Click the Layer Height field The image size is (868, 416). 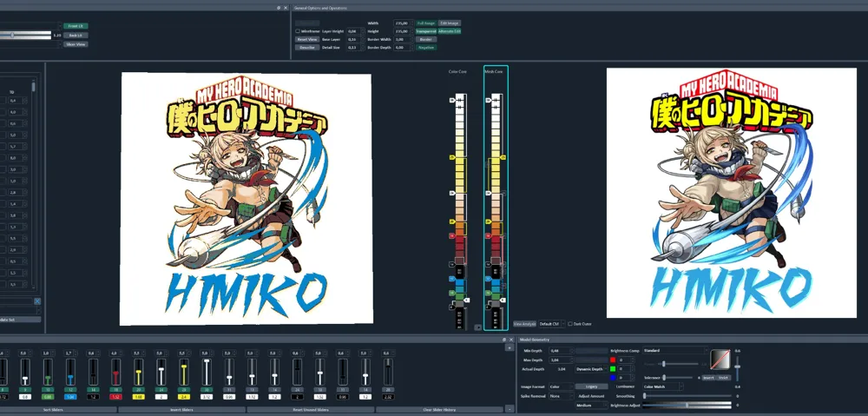pyautogui.click(x=355, y=31)
